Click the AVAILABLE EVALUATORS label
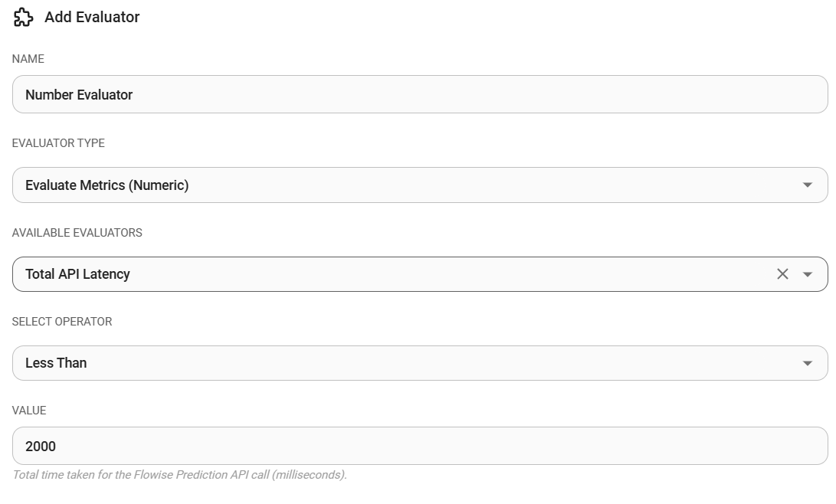Image resolution: width=836 pixels, height=504 pixels. click(x=77, y=233)
